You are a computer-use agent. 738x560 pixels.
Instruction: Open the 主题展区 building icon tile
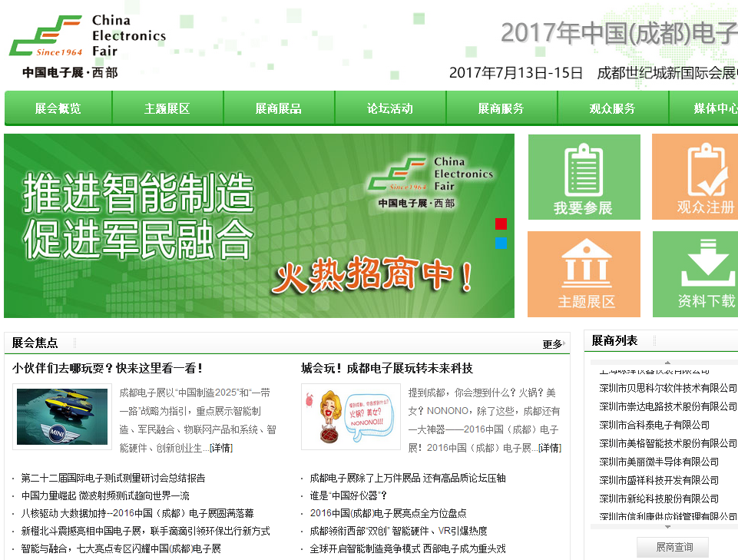(584, 274)
